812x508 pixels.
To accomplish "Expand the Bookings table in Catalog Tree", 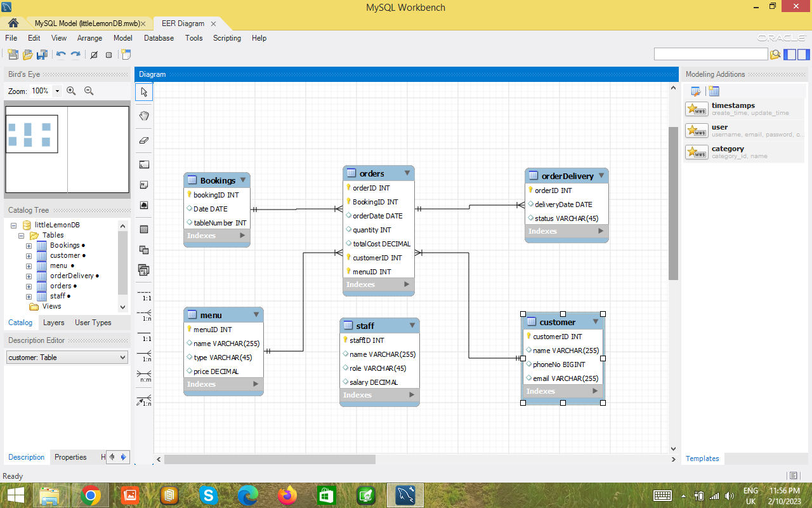I will tap(28, 245).
